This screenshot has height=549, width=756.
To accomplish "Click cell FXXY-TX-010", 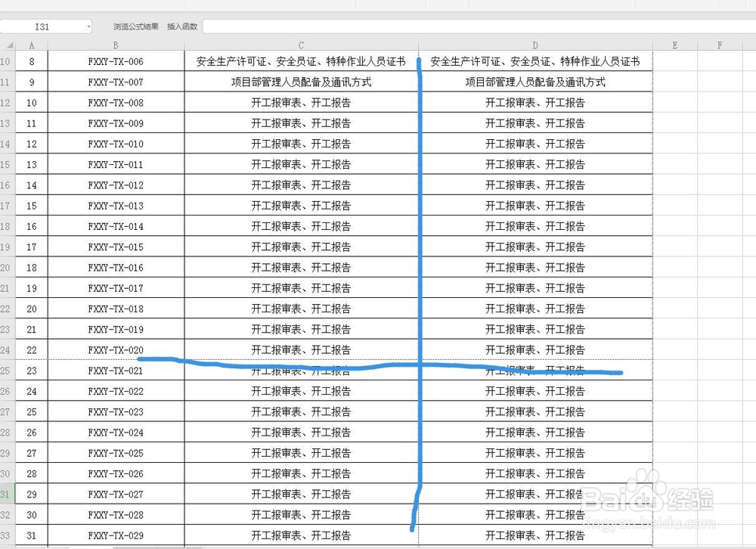I will point(116,144).
